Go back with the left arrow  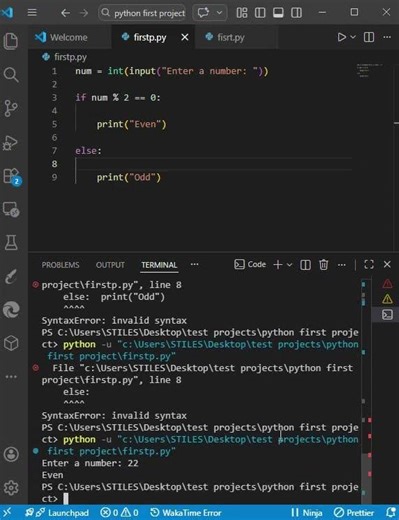[65, 13]
